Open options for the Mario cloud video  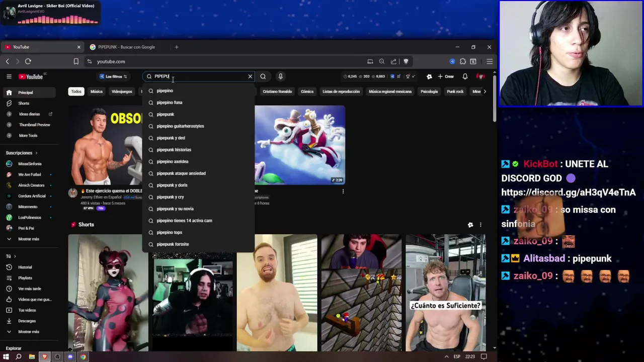click(343, 191)
